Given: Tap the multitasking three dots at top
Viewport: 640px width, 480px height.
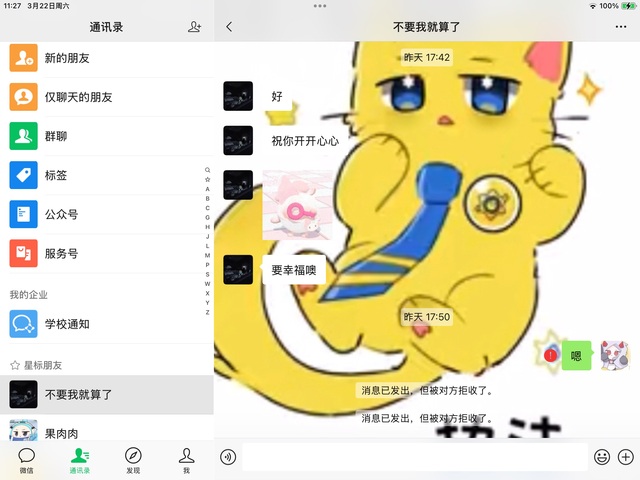Looking at the screenshot, I should click(x=320, y=6).
